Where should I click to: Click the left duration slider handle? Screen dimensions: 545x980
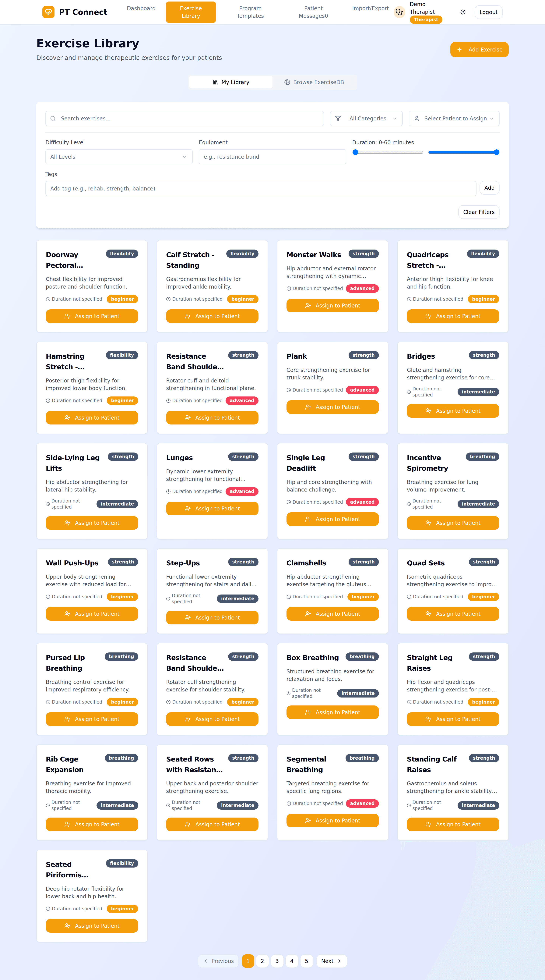point(356,152)
